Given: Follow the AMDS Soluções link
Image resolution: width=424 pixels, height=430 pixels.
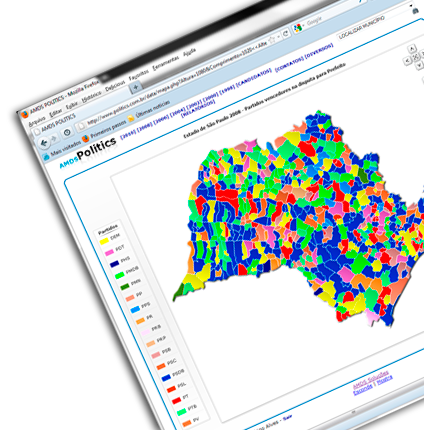Looking at the screenshot, I should [x=371, y=379].
